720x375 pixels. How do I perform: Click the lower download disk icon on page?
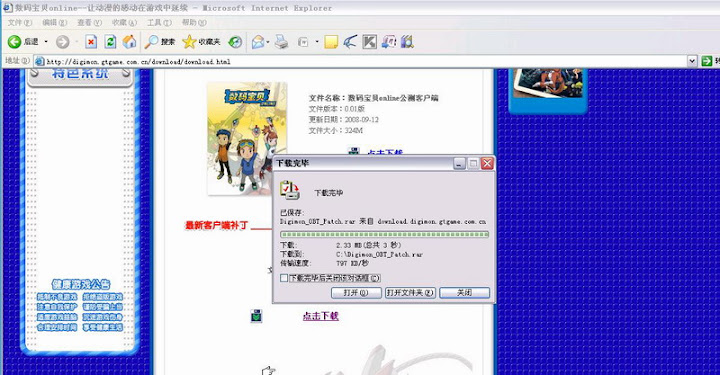pos(256,316)
